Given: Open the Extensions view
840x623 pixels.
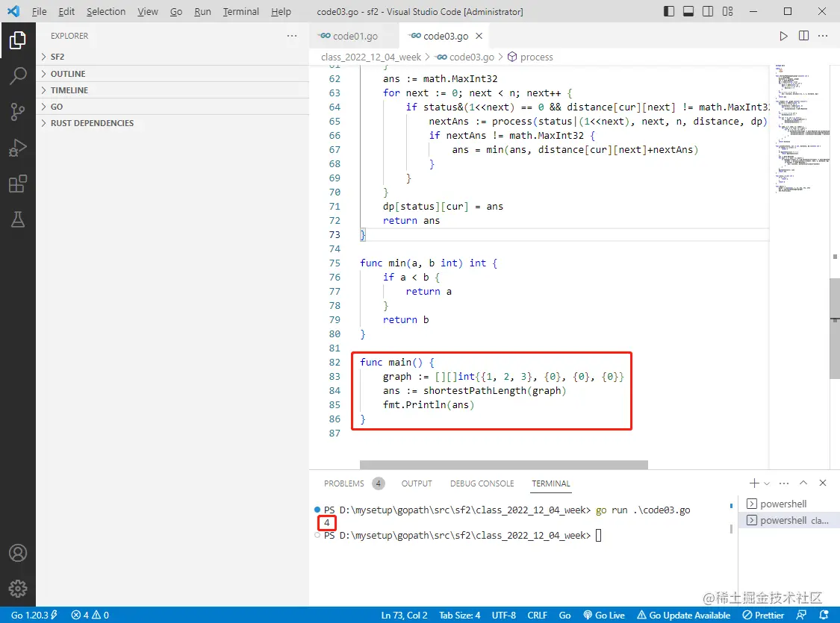Looking at the screenshot, I should (18, 184).
